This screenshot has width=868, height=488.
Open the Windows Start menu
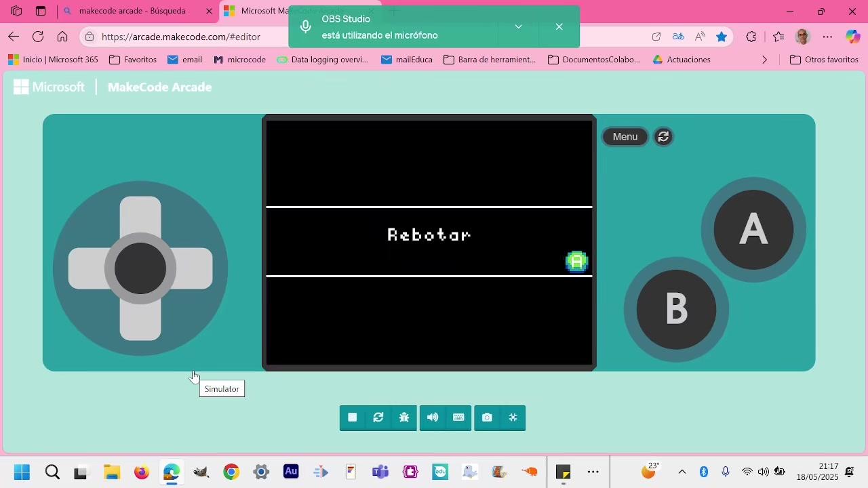point(22,472)
